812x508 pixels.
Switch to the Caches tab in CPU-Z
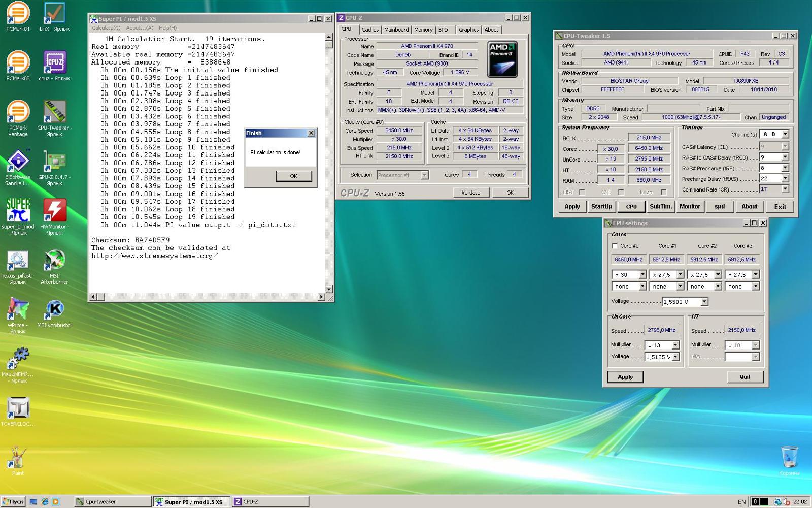(370, 30)
